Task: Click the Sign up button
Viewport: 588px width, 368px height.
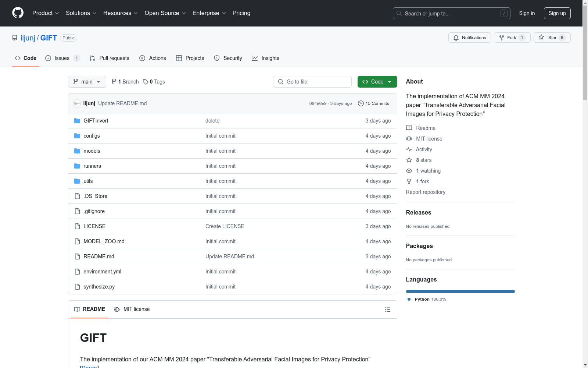Action: pyautogui.click(x=557, y=13)
